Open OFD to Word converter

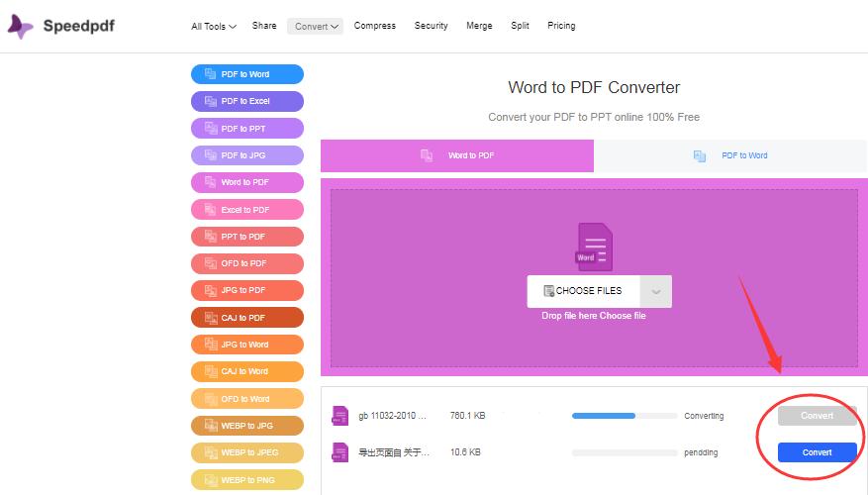(247, 399)
